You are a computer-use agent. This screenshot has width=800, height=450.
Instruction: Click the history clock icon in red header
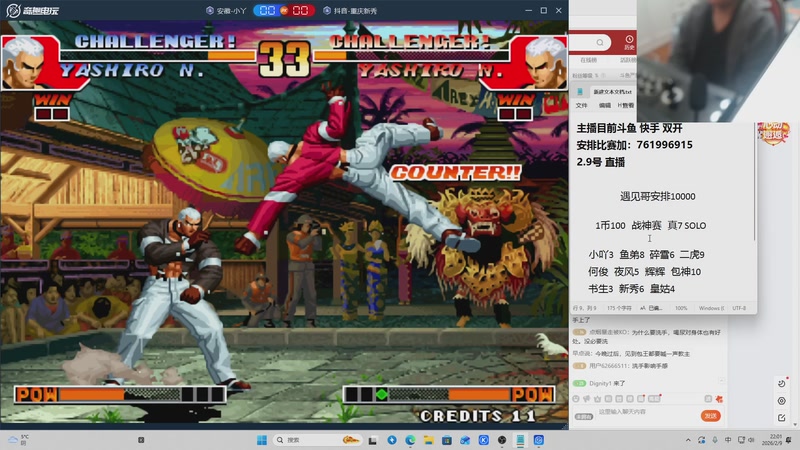pyautogui.click(x=629, y=39)
